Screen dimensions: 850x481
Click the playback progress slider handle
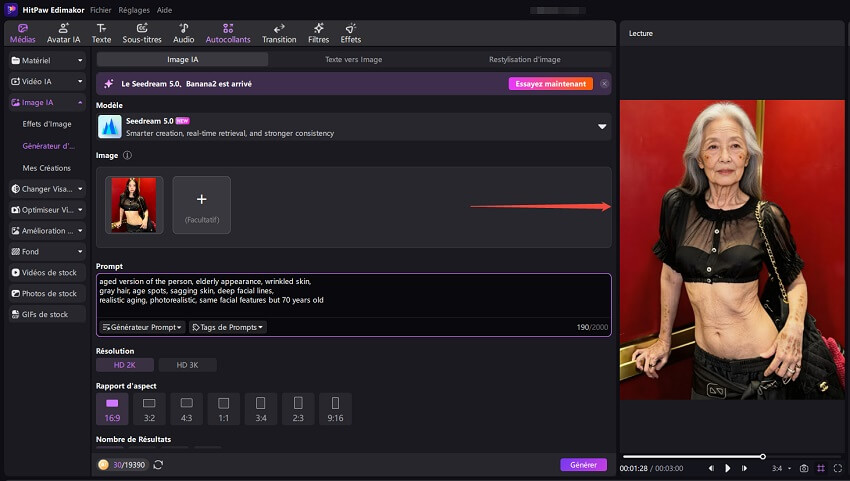point(763,457)
